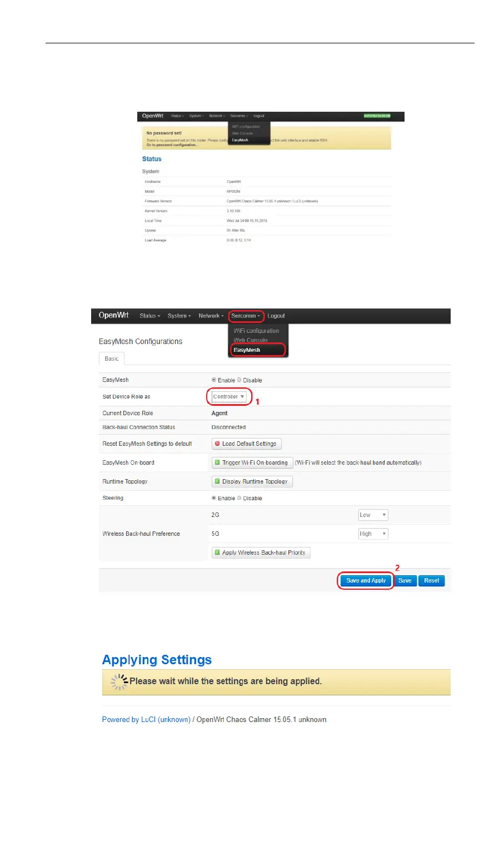
Task: Click the Reset button
Action: point(432,581)
